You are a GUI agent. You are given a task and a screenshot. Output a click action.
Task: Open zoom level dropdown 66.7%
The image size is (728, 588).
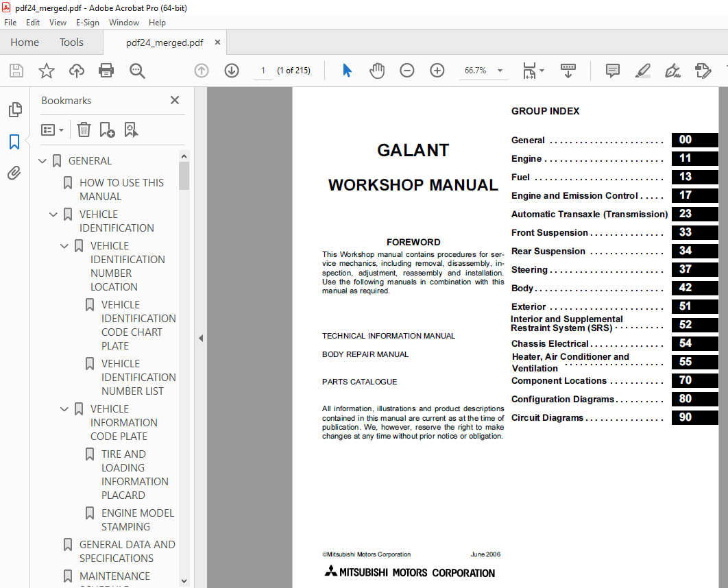(x=500, y=71)
